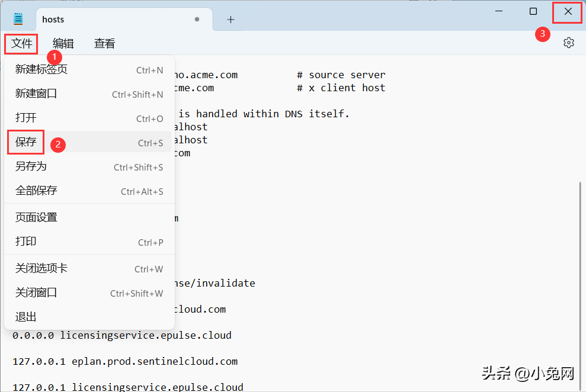
Task: Add a new tab with plus icon
Action: (x=230, y=20)
